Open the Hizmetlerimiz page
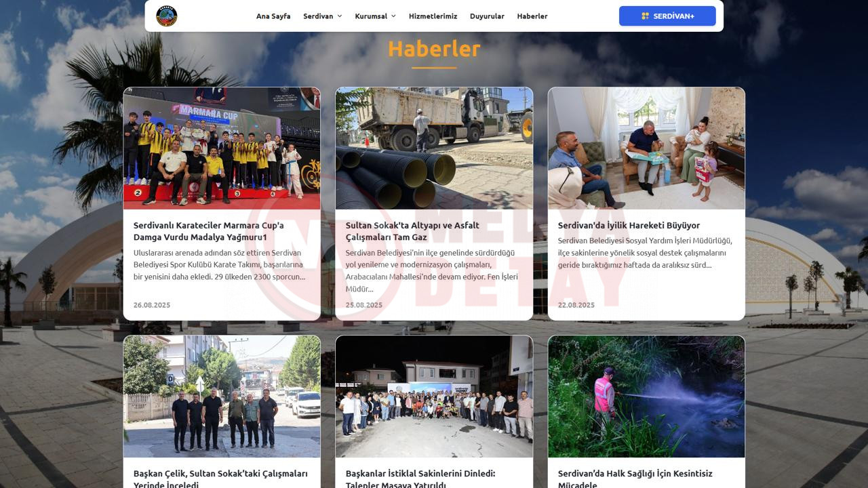 (x=433, y=16)
